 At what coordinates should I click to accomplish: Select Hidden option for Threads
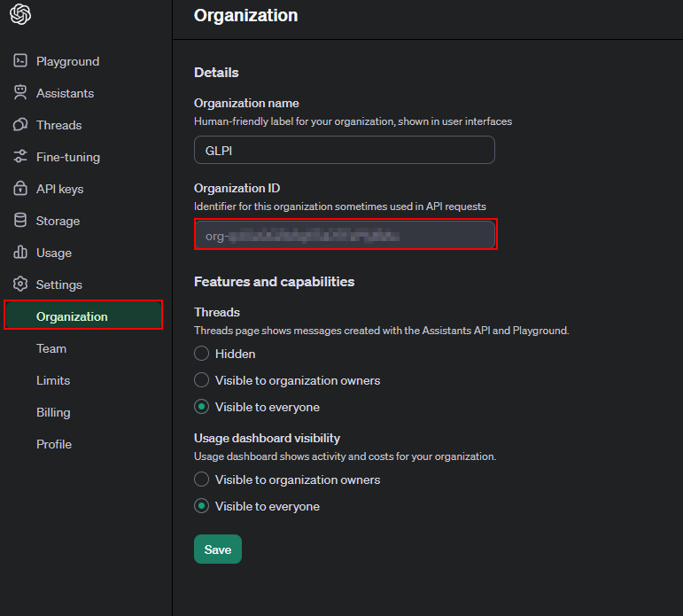202,354
